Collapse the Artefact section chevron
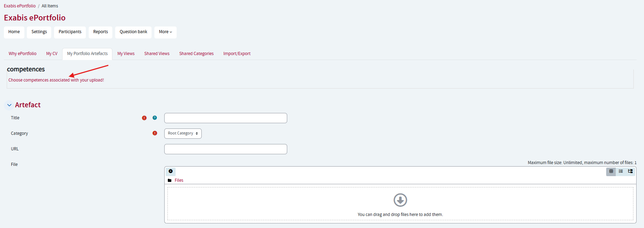Viewport: 644px width, 228px height. [9, 105]
